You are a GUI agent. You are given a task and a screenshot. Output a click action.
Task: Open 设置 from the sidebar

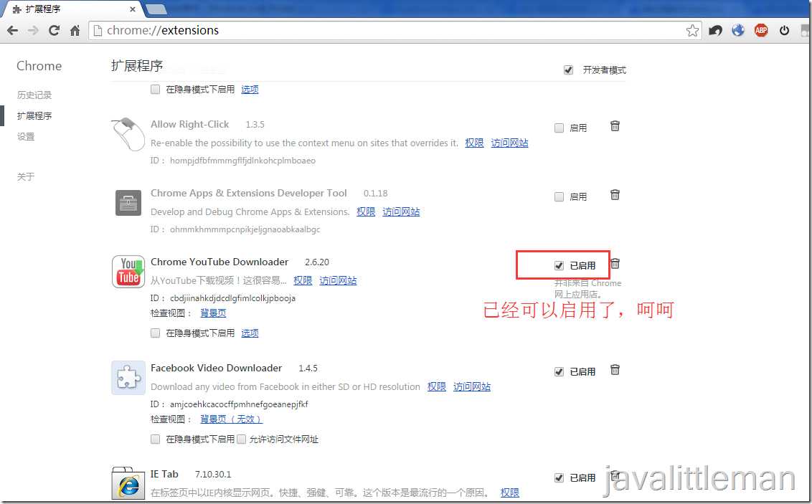coord(25,136)
